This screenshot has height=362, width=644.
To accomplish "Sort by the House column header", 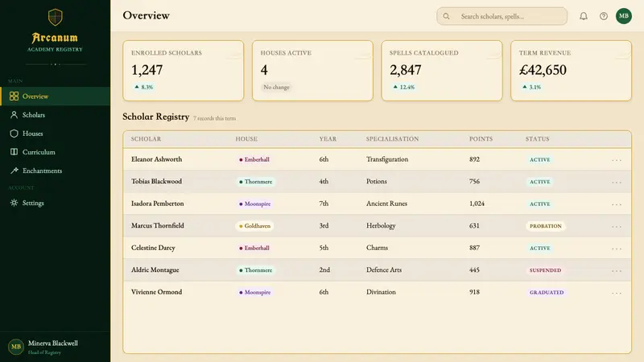I will point(246,138).
